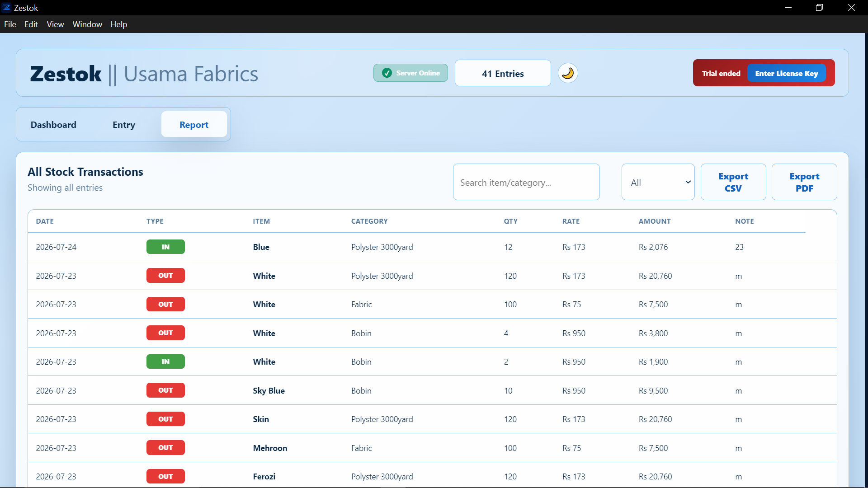The height and width of the screenshot is (488, 868).
Task: Click Enter License Key button
Action: tap(787, 73)
